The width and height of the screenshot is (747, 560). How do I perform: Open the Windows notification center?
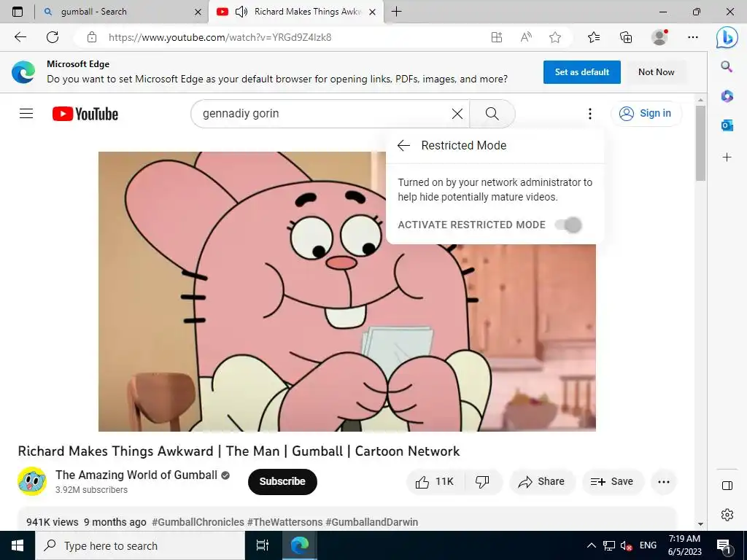click(x=724, y=545)
